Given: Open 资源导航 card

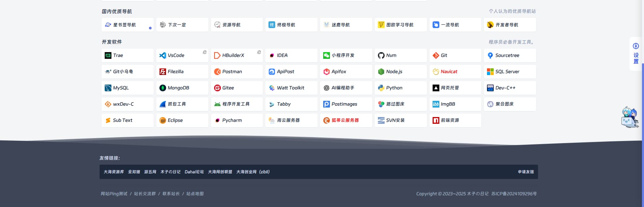Looking at the screenshot, I should click(237, 25).
